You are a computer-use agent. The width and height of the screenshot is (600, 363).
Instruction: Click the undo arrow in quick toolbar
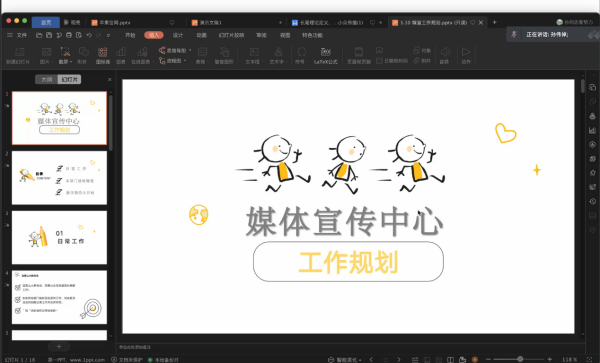coord(89,35)
